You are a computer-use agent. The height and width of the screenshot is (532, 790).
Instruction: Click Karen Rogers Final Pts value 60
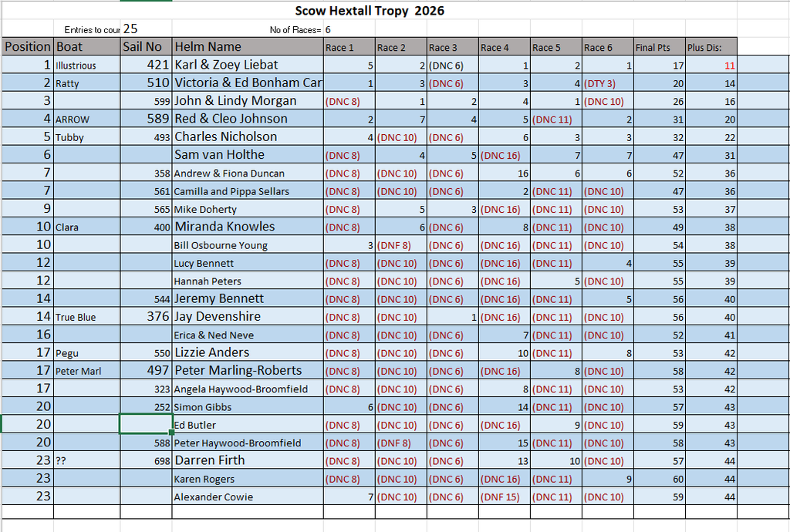tap(660, 479)
